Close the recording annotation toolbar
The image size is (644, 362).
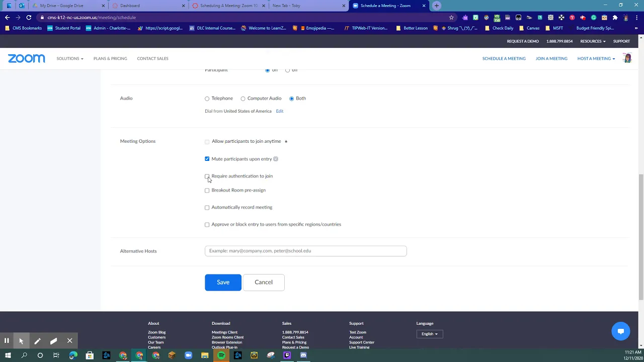70,341
